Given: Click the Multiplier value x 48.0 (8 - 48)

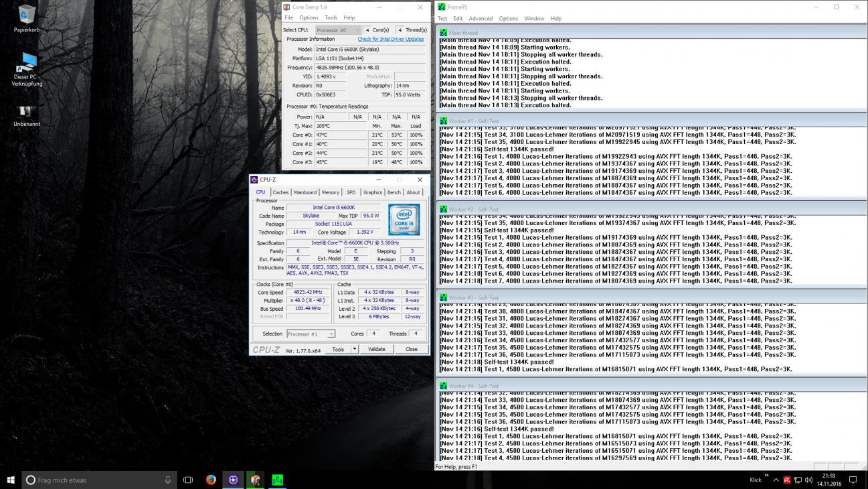Looking at the screenshot, I should [308, 300].
